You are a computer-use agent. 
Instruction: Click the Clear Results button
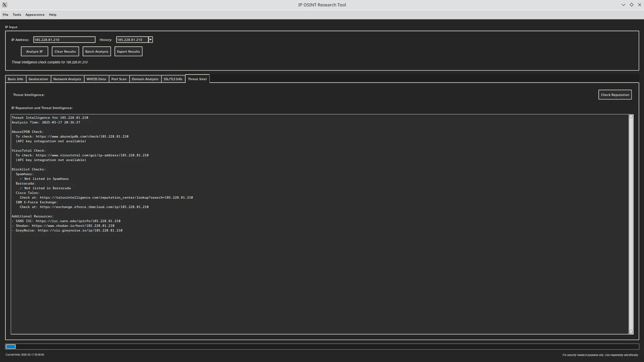pyautogui.click(x=65, y=51)
